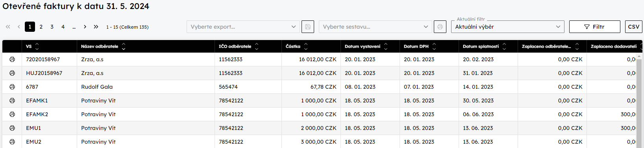Select page 3
Image resolution: width=644 pixels, height=148 pixels.
(x=52, y=27)
